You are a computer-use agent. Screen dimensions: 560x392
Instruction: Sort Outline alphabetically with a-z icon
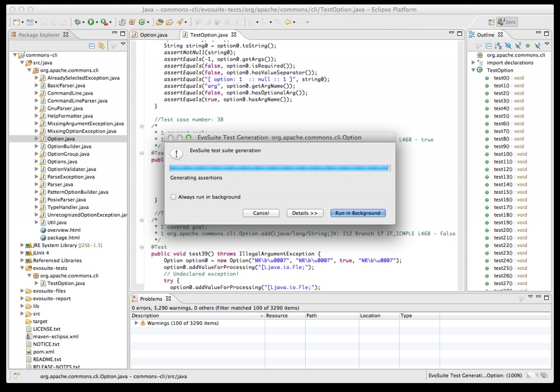click(x=498, y=46)
